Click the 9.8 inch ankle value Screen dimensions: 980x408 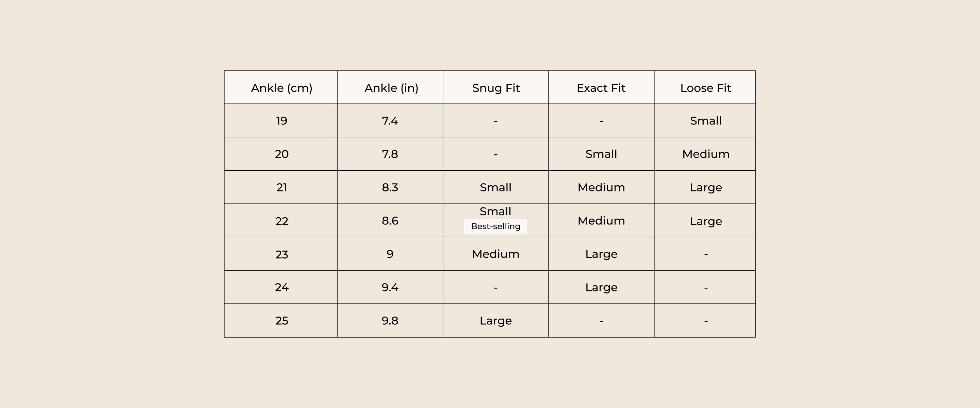click(390, 321)
